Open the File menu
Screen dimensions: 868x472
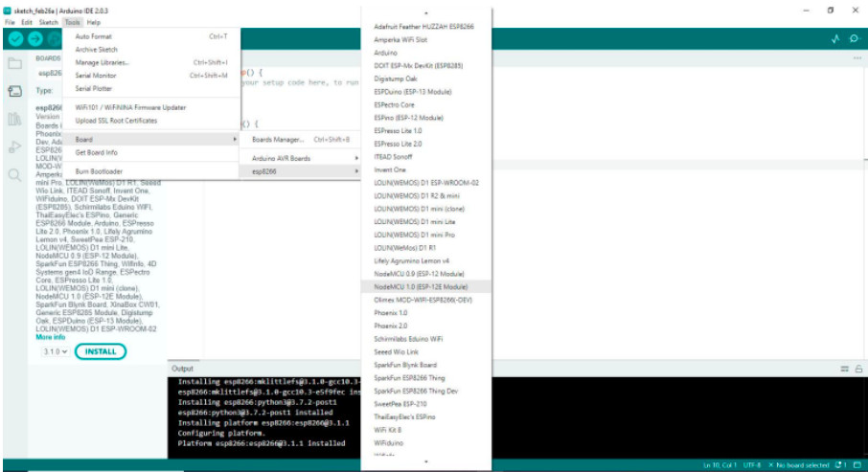point(10,23)
